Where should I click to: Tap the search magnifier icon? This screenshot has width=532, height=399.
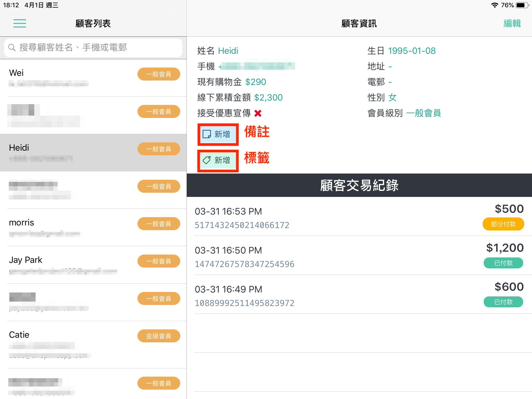click(12, 48)
